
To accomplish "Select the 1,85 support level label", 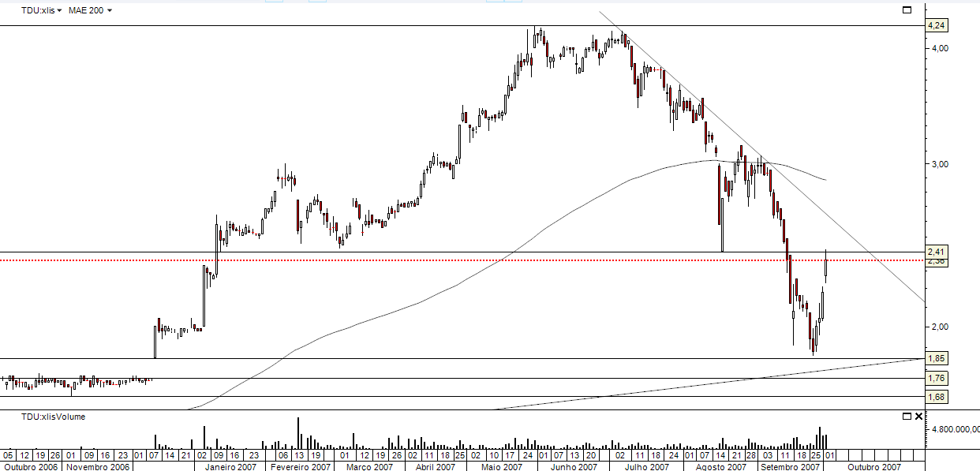I will (x=937, y=358).
